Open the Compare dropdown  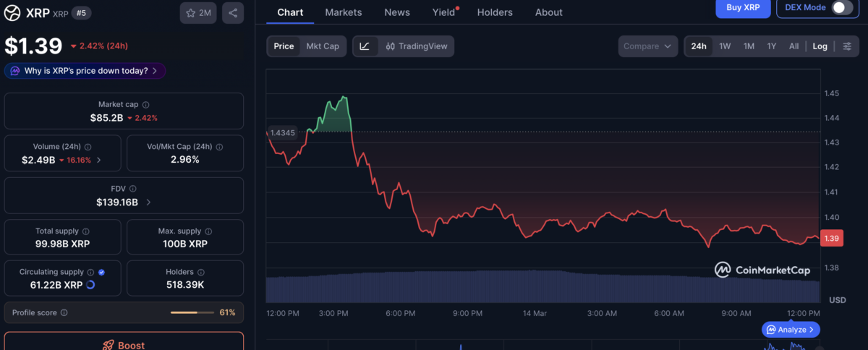[647, 46]
